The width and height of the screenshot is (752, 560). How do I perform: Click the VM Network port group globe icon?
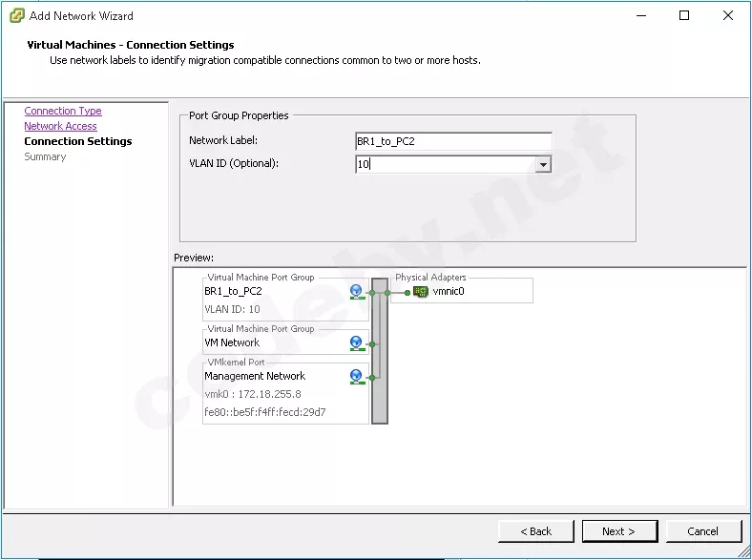point(356,342)
